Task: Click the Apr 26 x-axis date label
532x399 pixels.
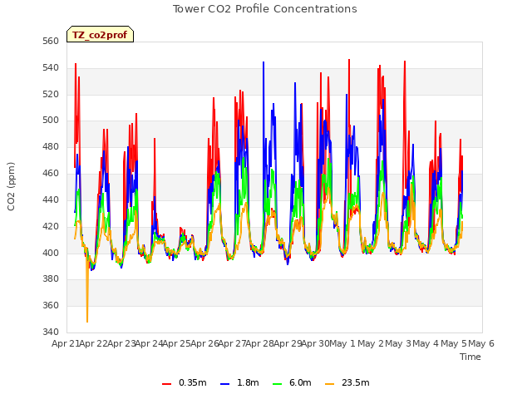Action: (204, 344)
